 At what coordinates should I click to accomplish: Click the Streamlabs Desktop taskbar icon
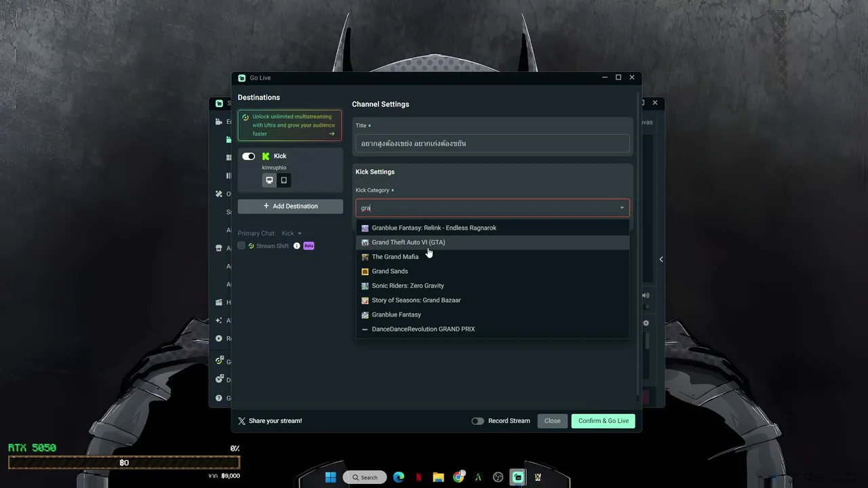click(518, 477)
